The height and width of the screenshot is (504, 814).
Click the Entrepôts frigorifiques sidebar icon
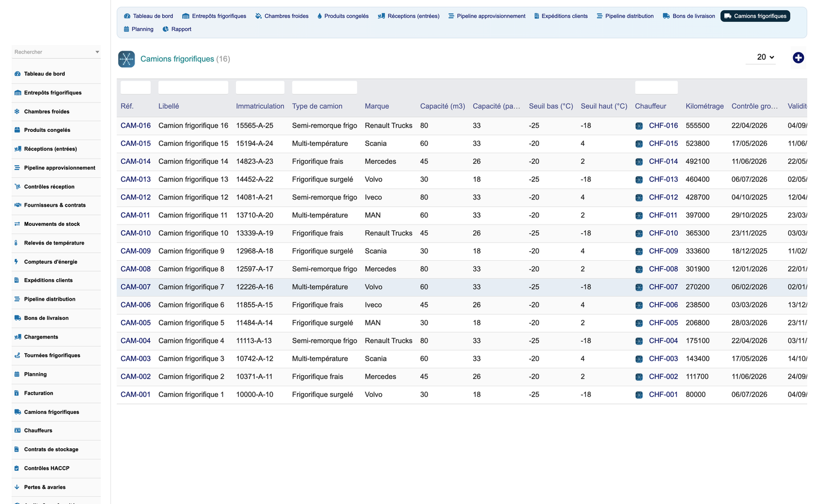(x=17, y=93)
